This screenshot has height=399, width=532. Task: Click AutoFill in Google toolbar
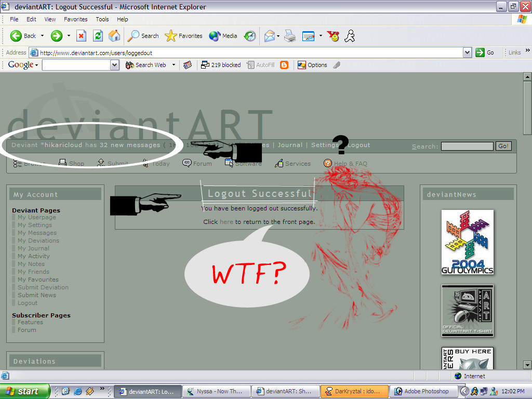pyautogui.click(x=261, y=65)
